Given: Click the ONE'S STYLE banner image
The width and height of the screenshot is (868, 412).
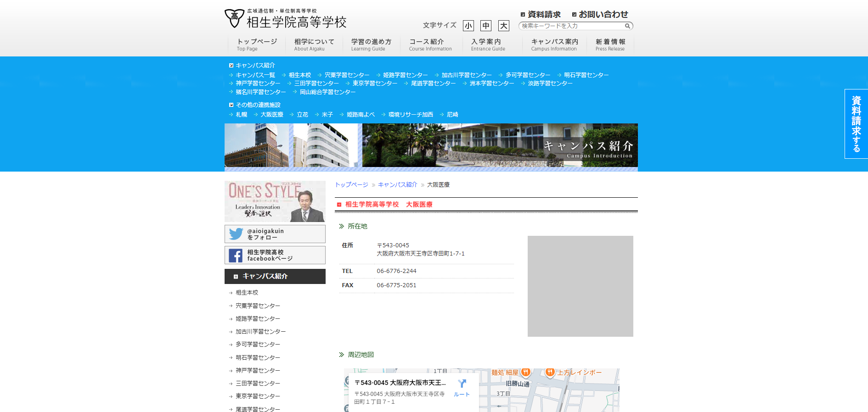Looking at the screenshot, I should (275, 201).
